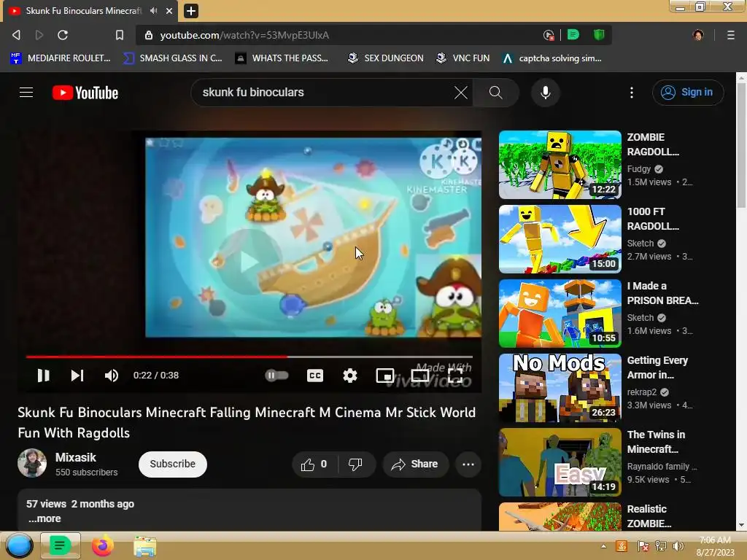Sign in to YouTube
This screenshot has height=560, width=747.
(688, 93)
